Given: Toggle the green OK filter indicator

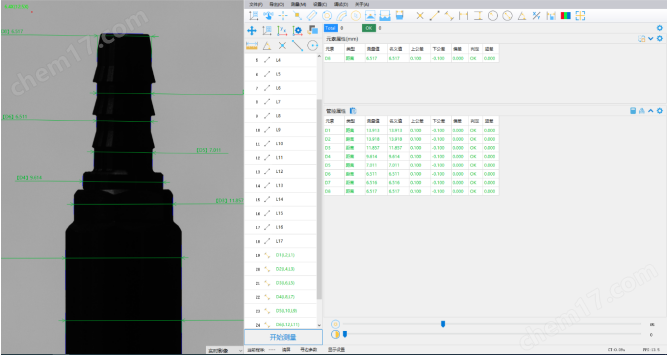Looking at the screenshot, I should [369, 28].
